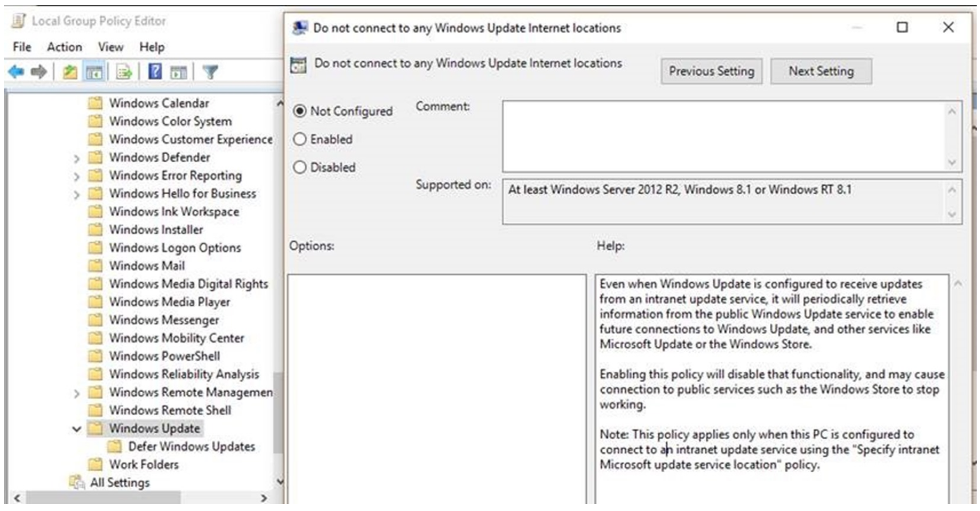Viewport: 980px width, 511px height.
Task: Click the Previous Setting button
Action: point(711,71)
